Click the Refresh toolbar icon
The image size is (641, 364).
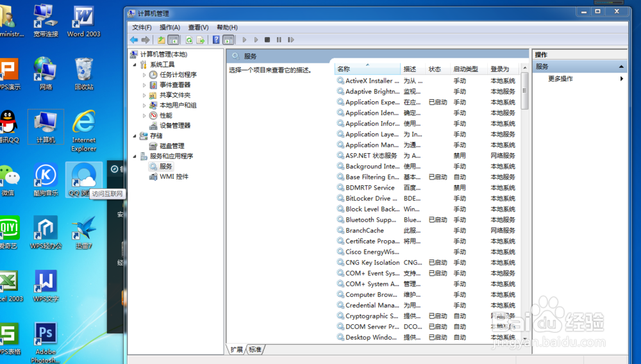tap(189, 40)
